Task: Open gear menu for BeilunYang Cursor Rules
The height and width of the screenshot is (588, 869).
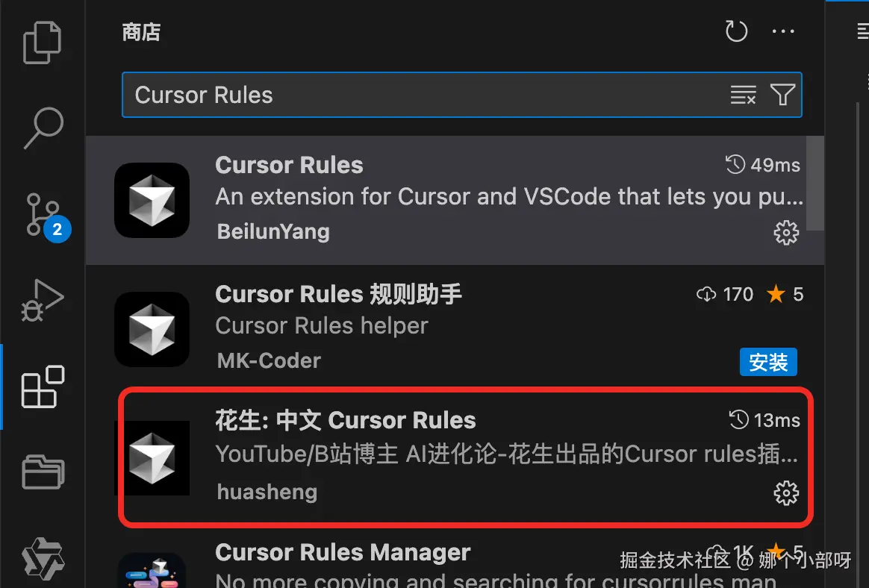Action: click(x=786, y=233)
